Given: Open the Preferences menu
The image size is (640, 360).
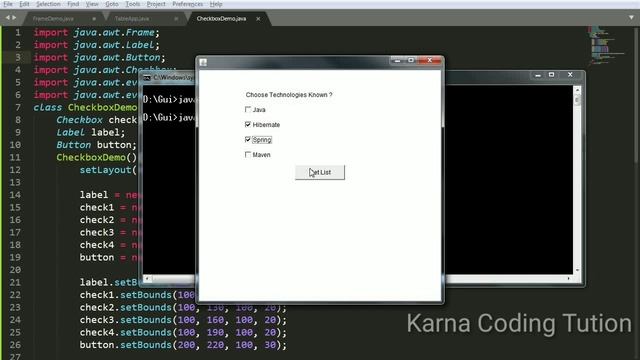Looking at the screenshot, I should [x=187, y=4].
